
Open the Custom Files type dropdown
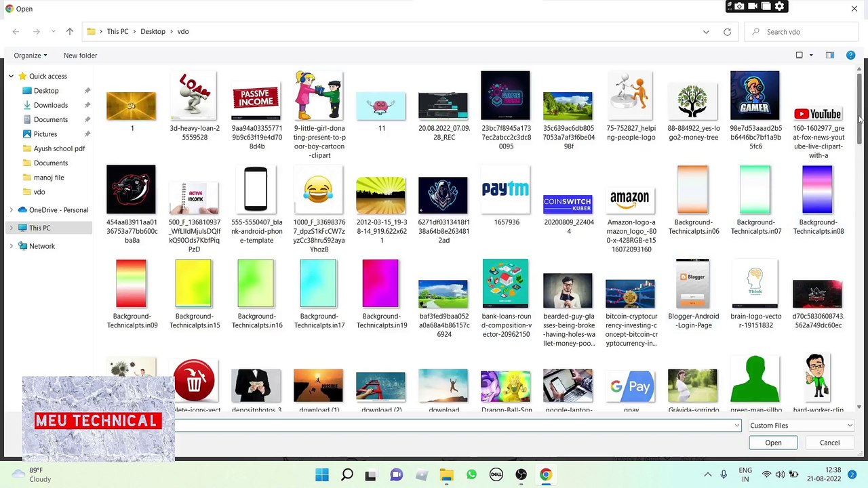(801, 426)
